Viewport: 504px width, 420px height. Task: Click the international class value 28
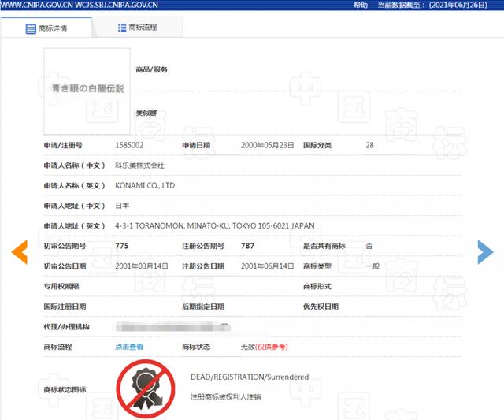point(369,145)
